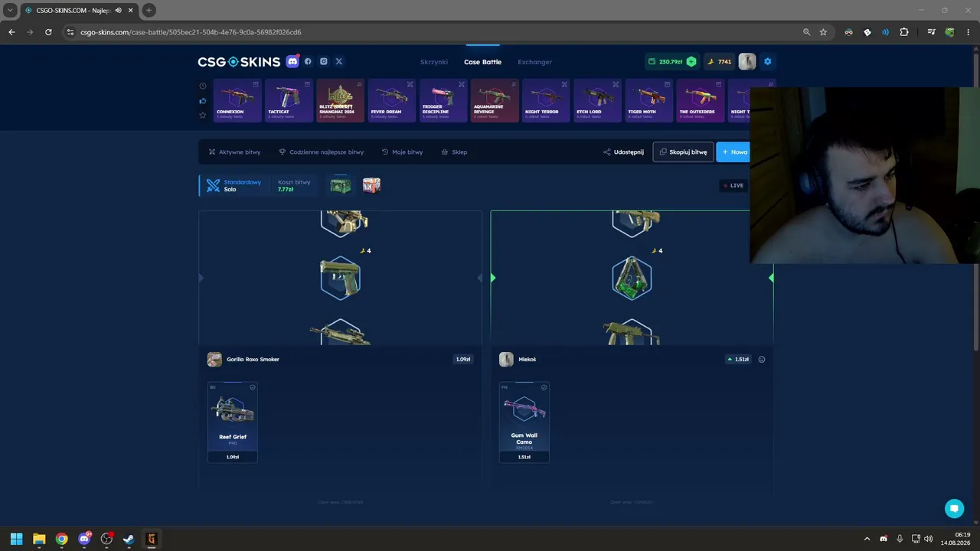
Task: Click the shield icon on Gum Wall Camo card
Action: (x=544, y=387)
